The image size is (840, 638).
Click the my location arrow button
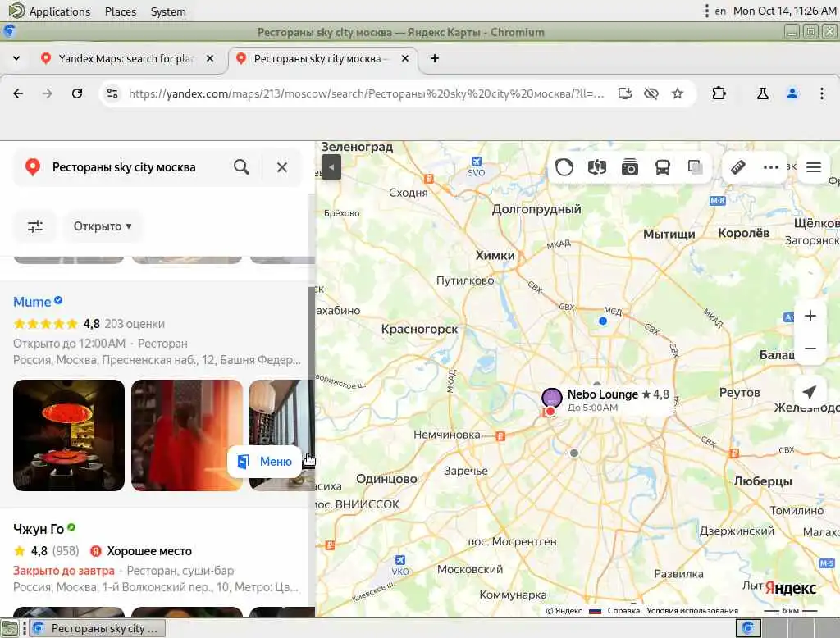[x=810, y=392]
